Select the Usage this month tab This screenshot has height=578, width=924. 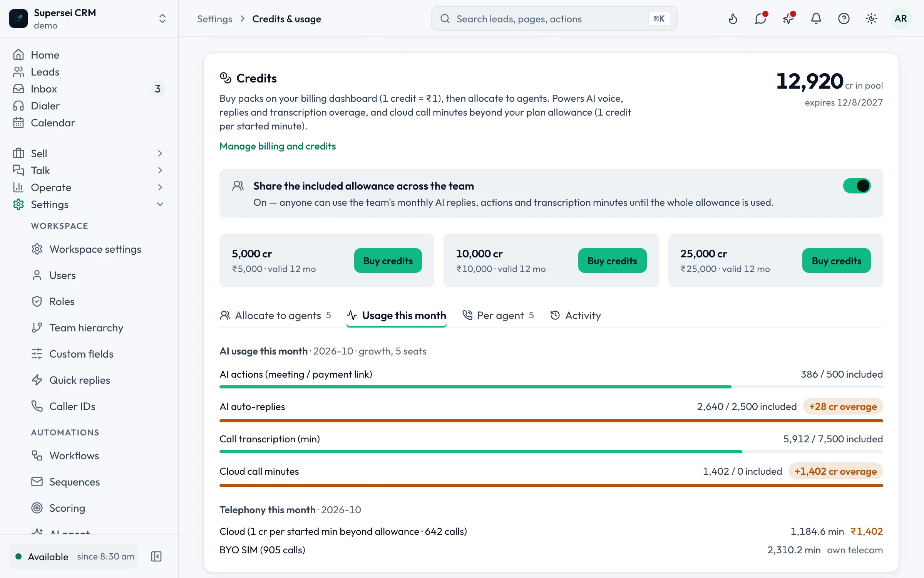[x=397, y=315]
